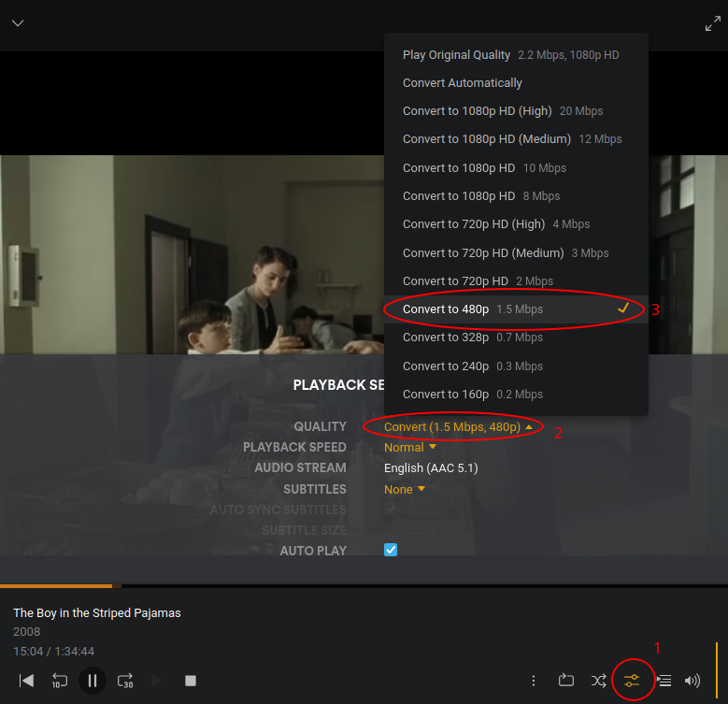728x704 pixels.
Task: Skip back 10 seconds
Action: point(60,681)
